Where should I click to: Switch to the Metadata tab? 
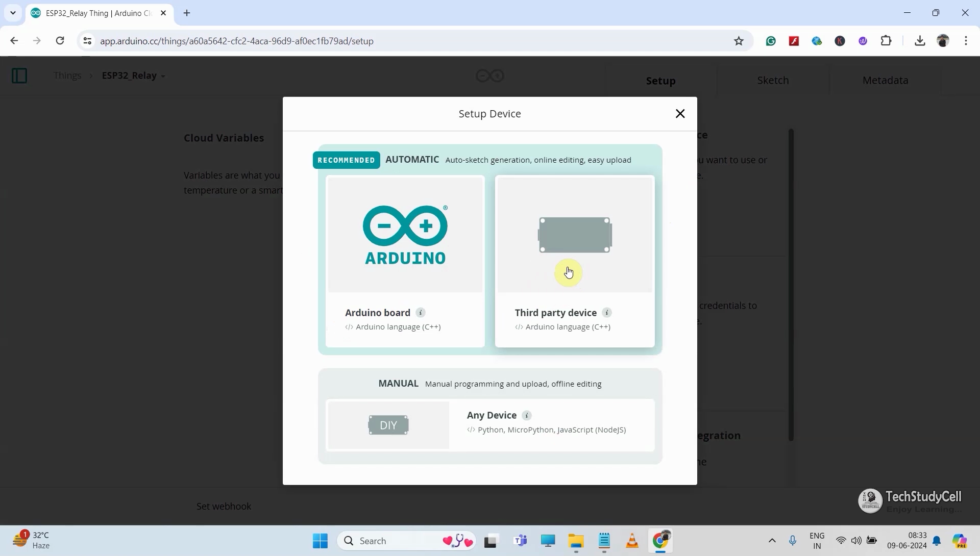click(885, 80)
